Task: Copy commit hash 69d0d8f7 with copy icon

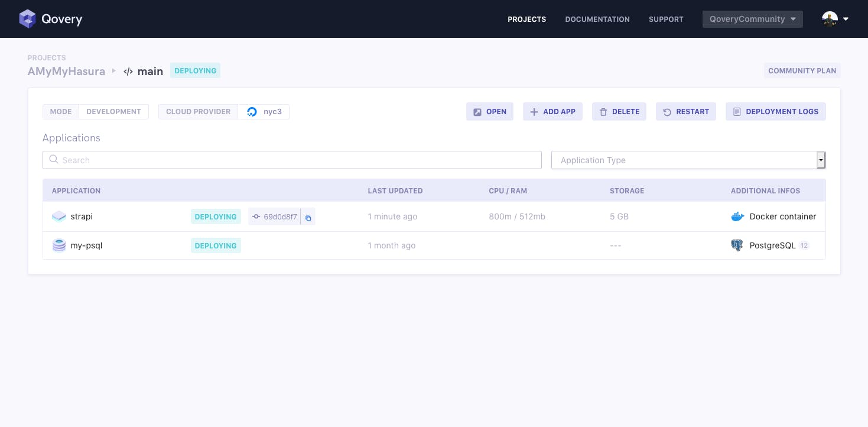Action: 308,217
